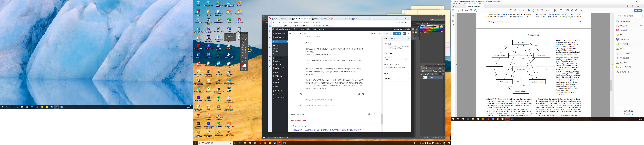Image resolution: width=644 pixels, height=145 pixels.
Task: Save the post as a draft
Action: [x=376, y=34]
